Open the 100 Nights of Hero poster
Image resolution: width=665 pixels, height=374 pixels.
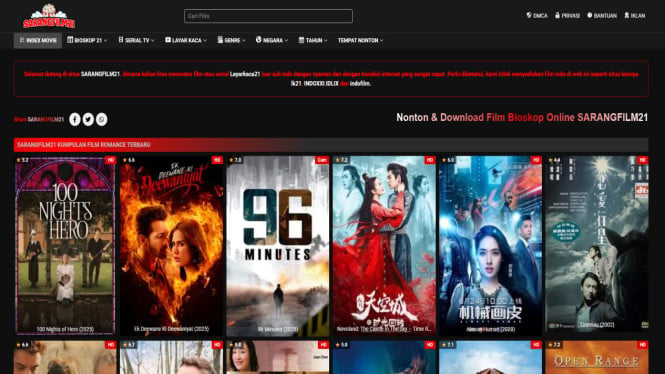[x=65, y=246]
